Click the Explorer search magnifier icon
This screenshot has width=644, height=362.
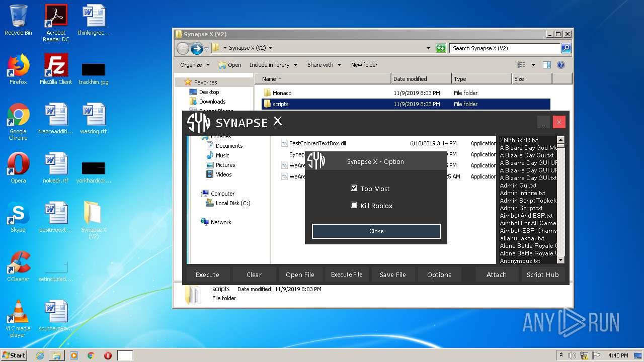pos(566,48)
